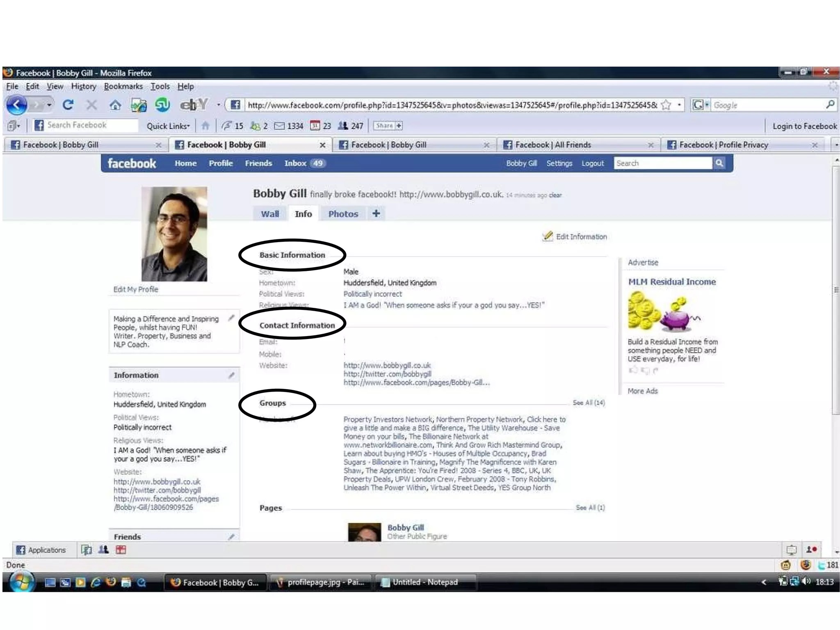Switch to the Wall profile tab
The image size is (840, 630).
click(x=270, y=214)
